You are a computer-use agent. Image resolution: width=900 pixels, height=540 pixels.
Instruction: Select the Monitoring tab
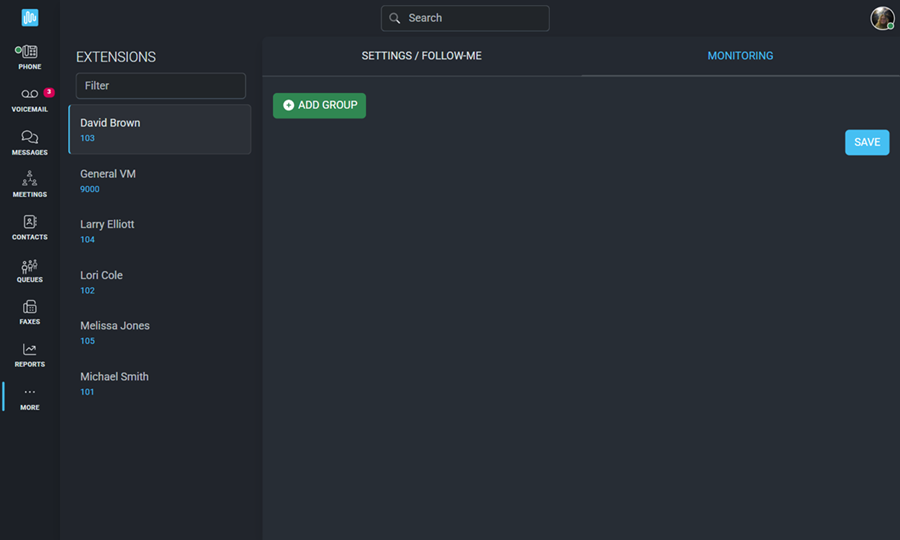pos(740,56)
